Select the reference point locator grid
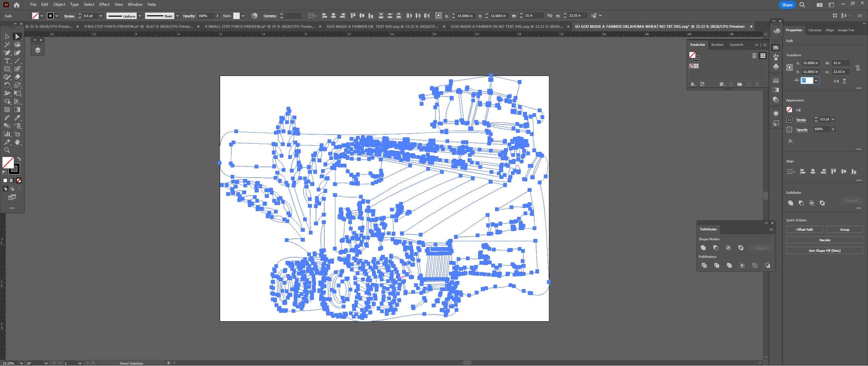This screenshot has width=868, height=366. pyautogui.click(x=789, y=68)
